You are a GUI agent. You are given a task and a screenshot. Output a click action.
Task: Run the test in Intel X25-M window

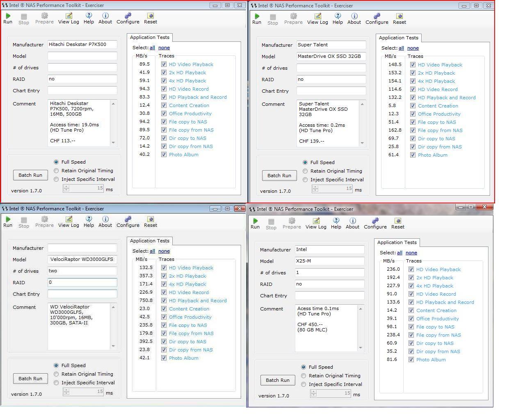tap(255, 223)
